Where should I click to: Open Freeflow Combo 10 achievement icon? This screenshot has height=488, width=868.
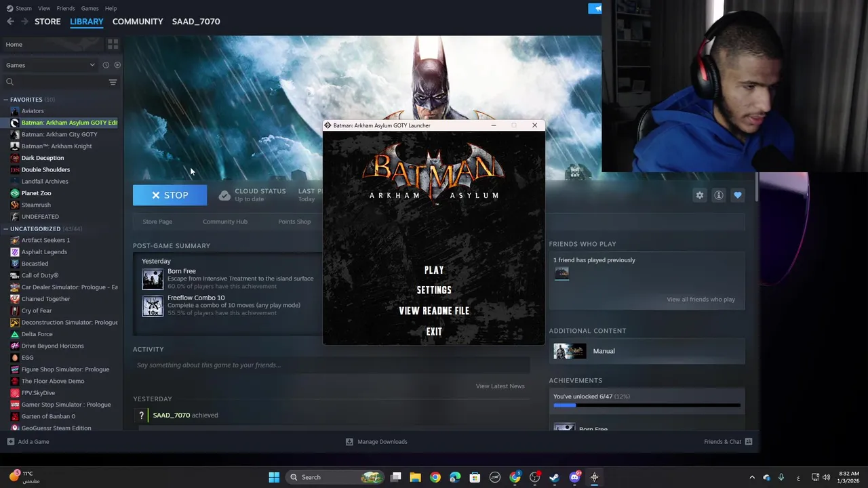[153, 306]
